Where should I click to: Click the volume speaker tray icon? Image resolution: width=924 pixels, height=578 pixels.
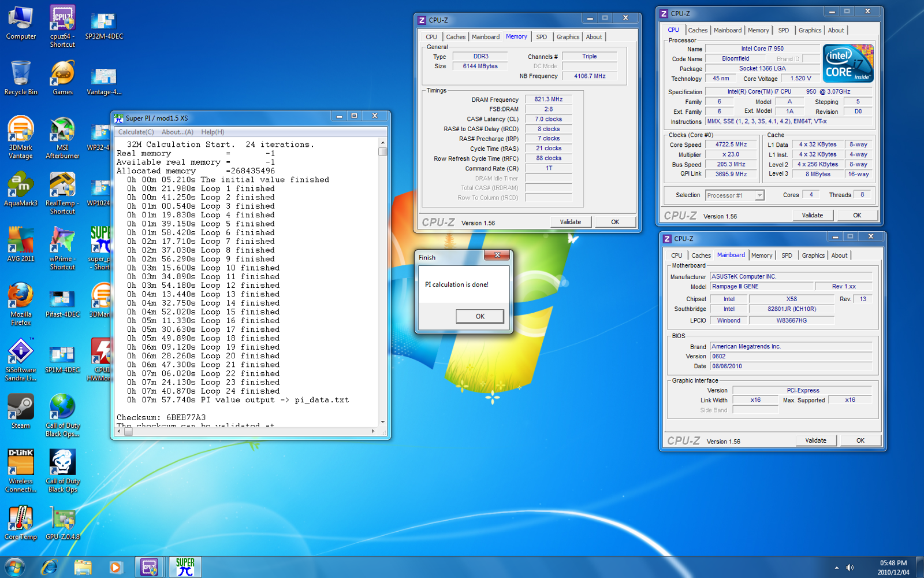point(850,568)
